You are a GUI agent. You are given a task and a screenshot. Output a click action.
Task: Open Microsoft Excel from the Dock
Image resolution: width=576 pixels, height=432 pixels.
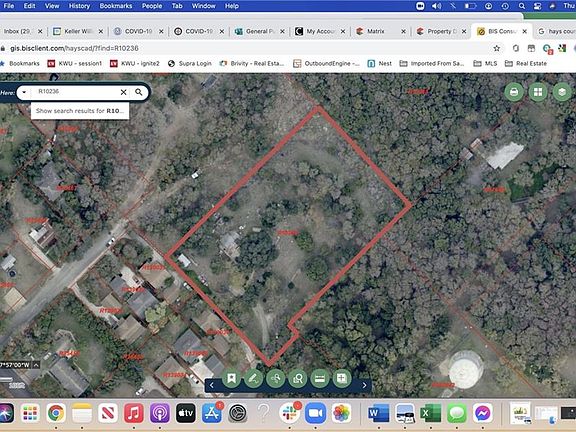pyautogui.click(x=431, y=413)
